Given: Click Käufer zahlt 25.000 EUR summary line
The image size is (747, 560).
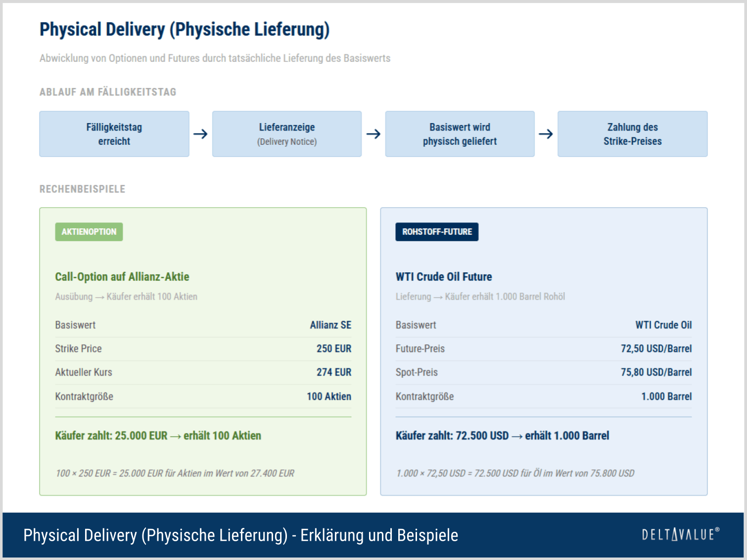Looking at the screenshot, I should coord(158,435).
